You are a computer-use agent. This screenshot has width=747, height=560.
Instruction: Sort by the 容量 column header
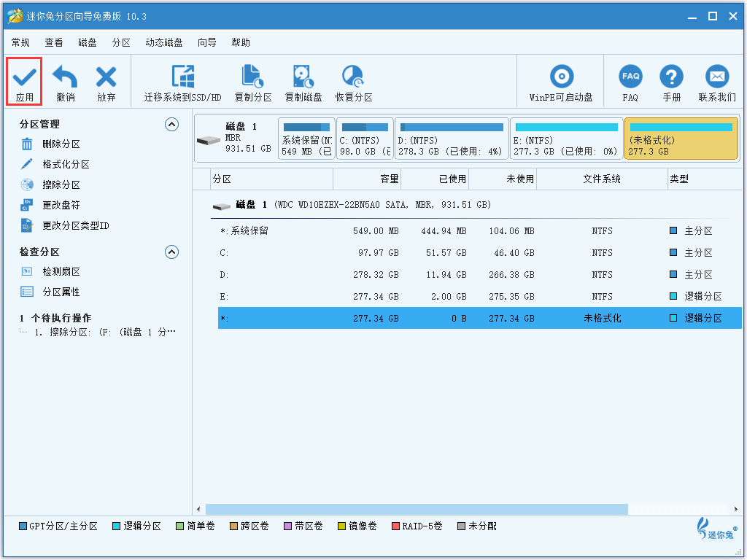367,179
